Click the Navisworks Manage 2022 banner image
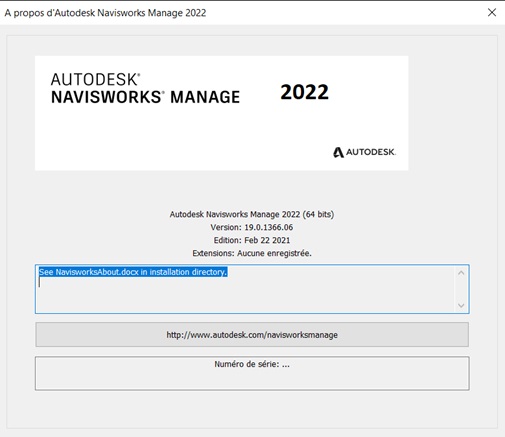 (222, 113)
